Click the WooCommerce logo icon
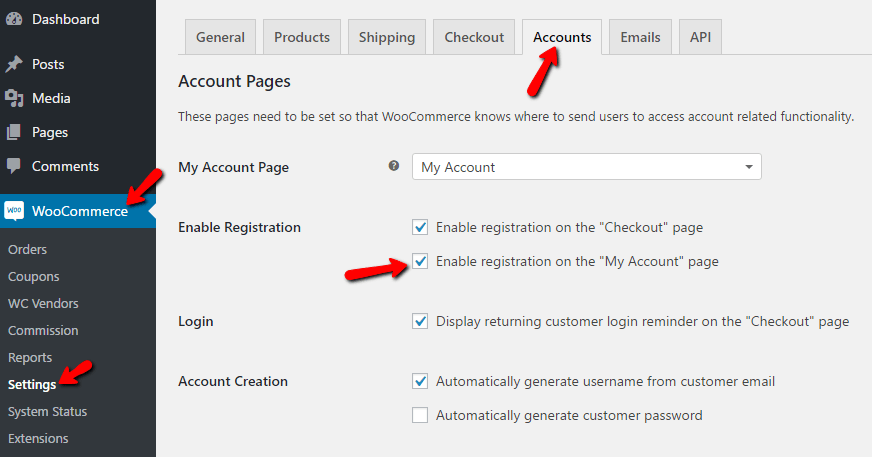This screenshot has height=457, width=872. pyautogui.click(x=14, y=211)
